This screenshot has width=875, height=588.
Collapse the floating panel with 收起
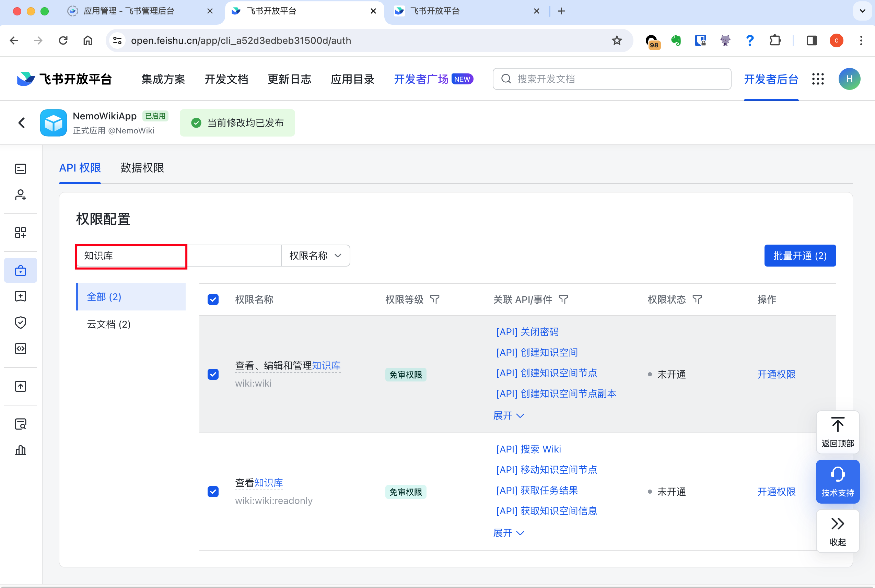pos(838,531)
